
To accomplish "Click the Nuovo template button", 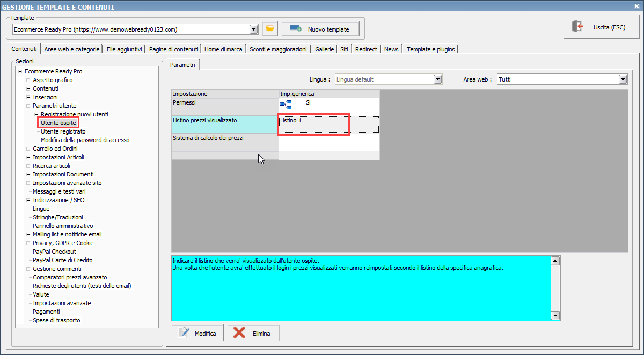I will (320, 29).
